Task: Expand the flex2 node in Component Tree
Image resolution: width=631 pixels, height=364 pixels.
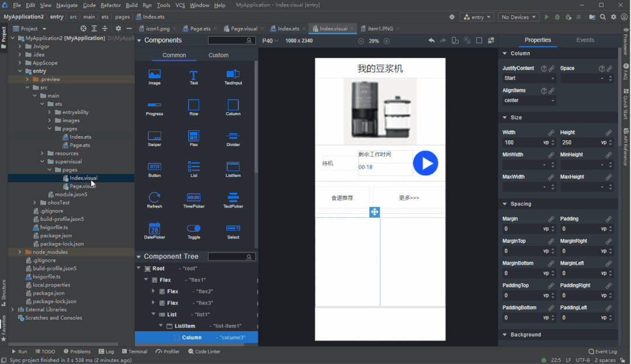Action: (x=153, y=291)
